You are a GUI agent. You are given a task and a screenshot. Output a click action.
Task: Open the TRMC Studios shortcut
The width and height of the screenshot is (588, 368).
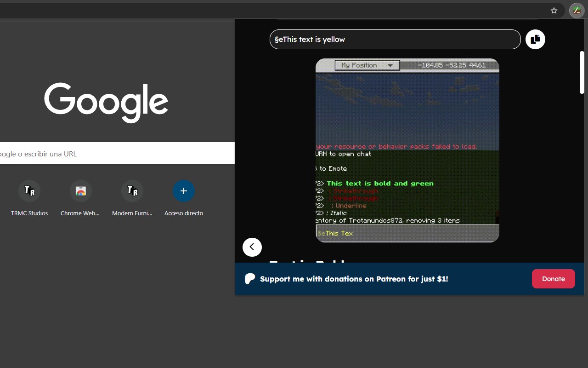(x=29, y=199)
